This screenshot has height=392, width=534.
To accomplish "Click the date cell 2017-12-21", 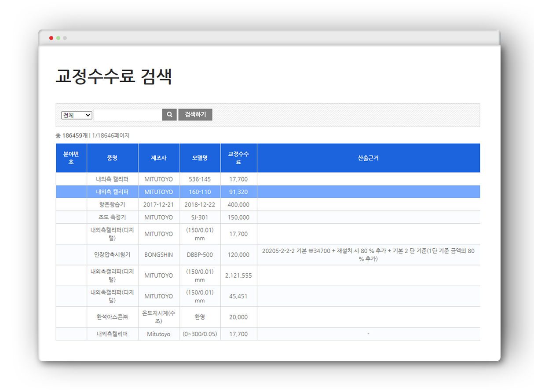I will [x=158, y=205].
